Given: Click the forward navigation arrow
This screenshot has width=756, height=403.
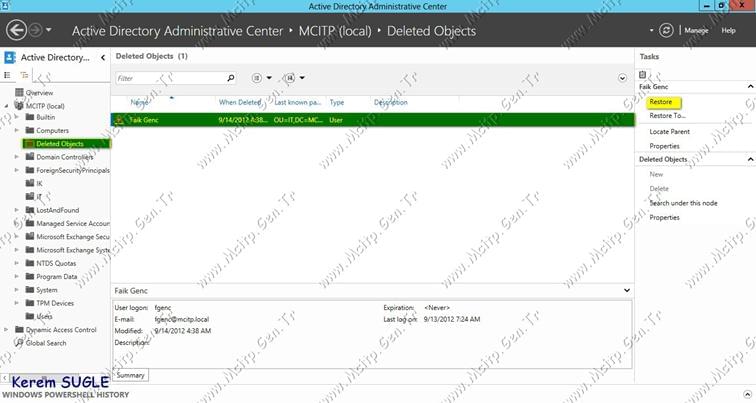Looking at the screenshot, I should click(x=36, y=30).
